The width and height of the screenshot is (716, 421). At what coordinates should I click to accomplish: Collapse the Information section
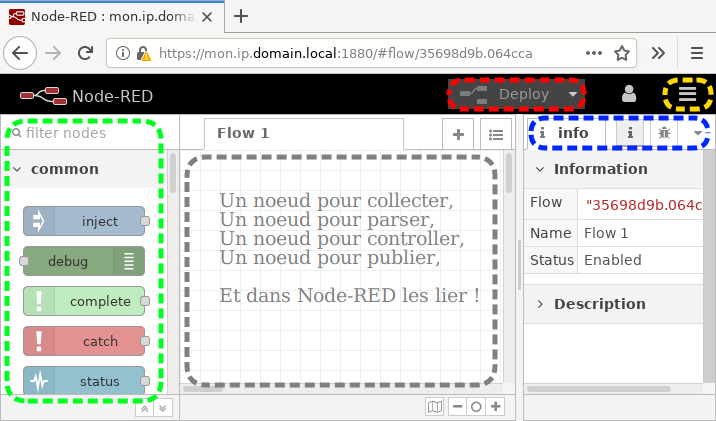613,169
